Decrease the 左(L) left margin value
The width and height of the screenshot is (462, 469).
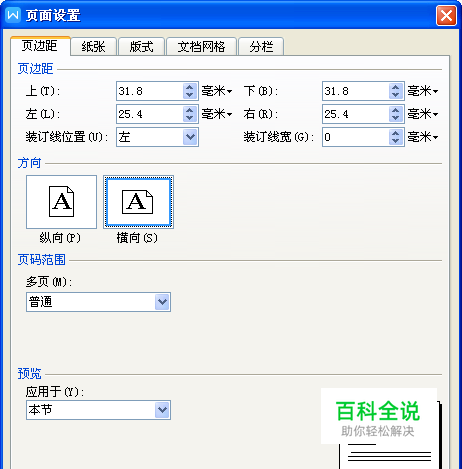point(190,118)
